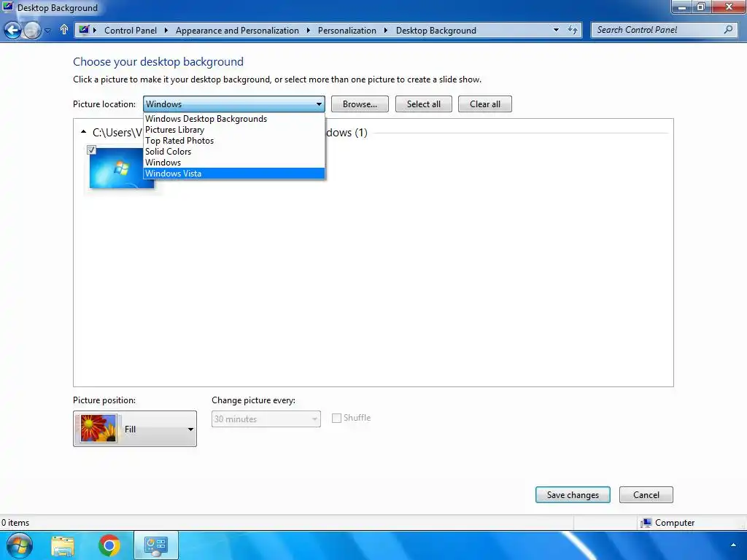
Task: Choose Solid Colors from the list
Action: tap(234, 152)
